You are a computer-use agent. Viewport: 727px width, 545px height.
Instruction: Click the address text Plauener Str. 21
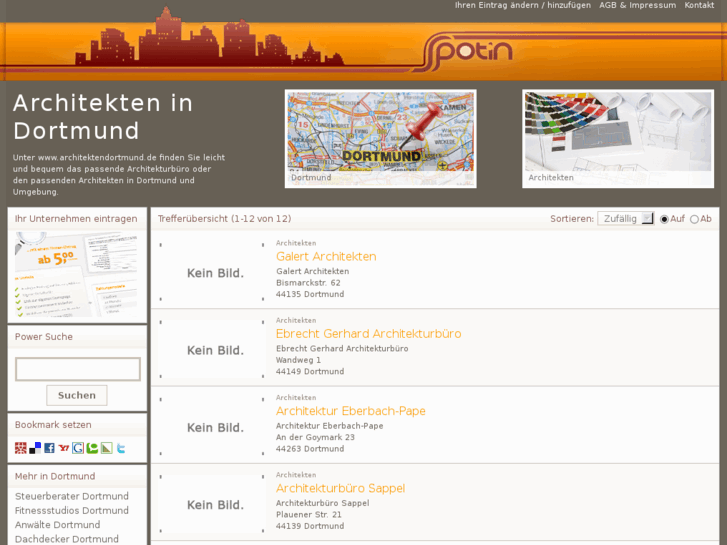coord(309,515)
